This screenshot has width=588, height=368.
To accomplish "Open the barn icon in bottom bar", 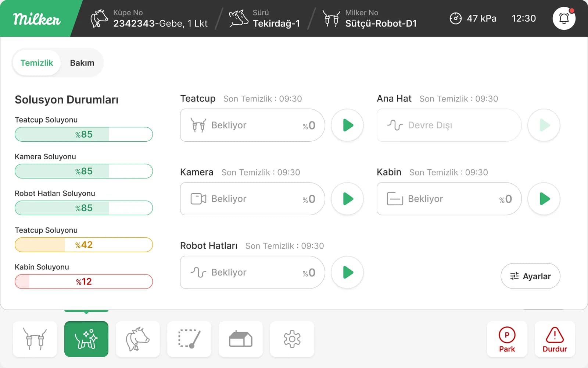I will tap(241, 339).
